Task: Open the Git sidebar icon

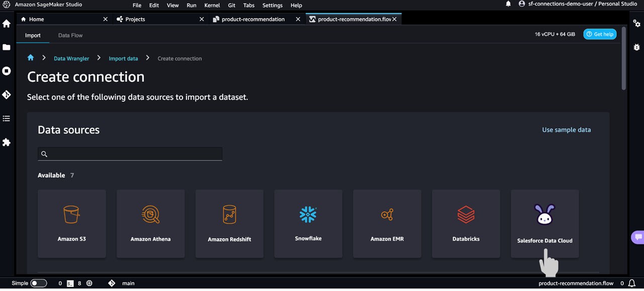Action: click(x=7, y=95)
